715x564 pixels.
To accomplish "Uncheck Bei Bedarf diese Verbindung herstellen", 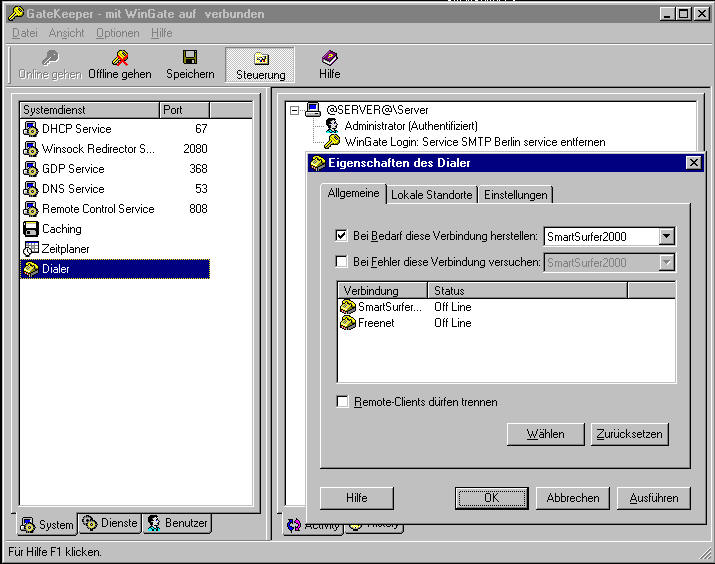I will [x=342, y=237].
